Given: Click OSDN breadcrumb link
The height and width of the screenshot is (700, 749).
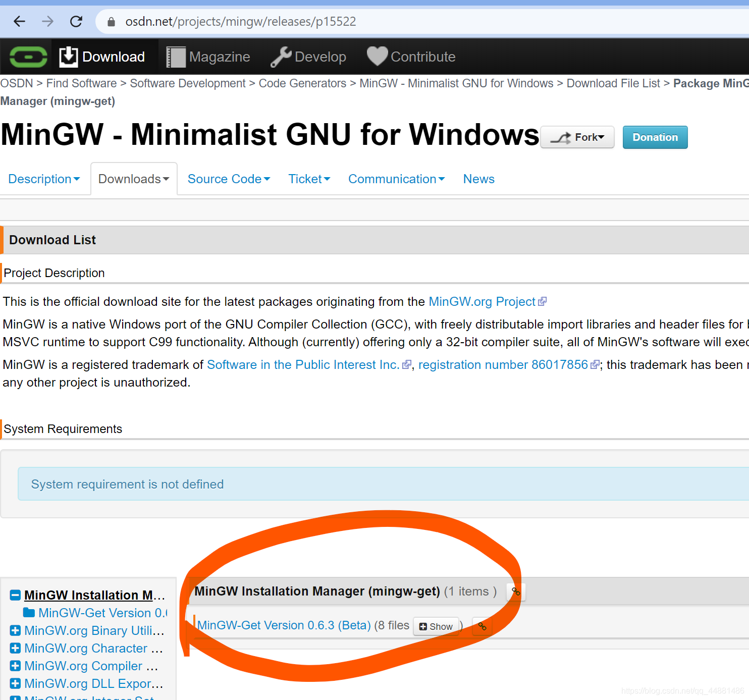Looking at the screenshot, I should (x=17, y=83).
